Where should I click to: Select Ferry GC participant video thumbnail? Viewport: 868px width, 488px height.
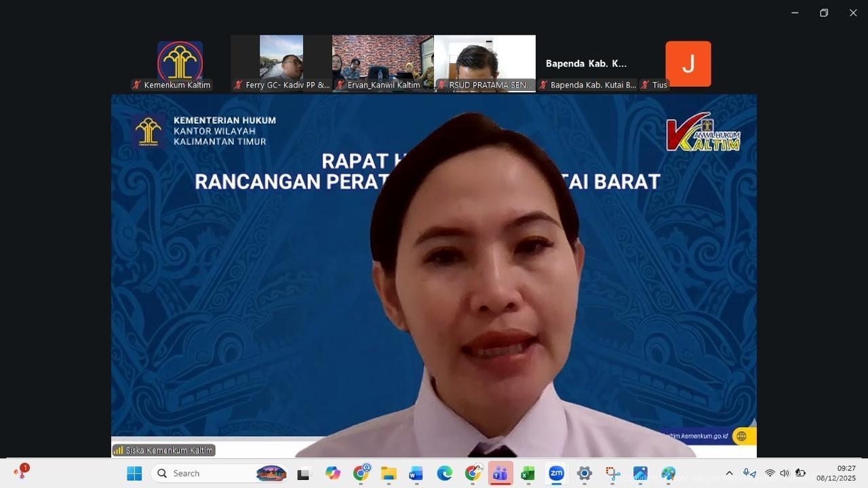pos(281,61)
